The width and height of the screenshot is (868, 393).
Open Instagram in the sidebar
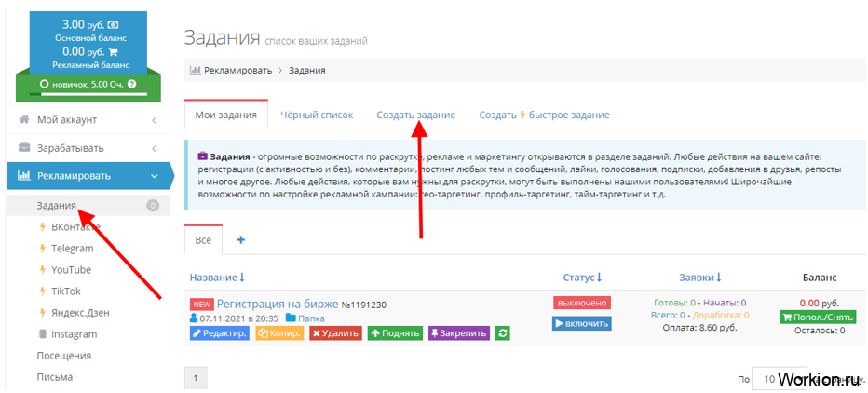pyautogui.click(x=75, y=334)
